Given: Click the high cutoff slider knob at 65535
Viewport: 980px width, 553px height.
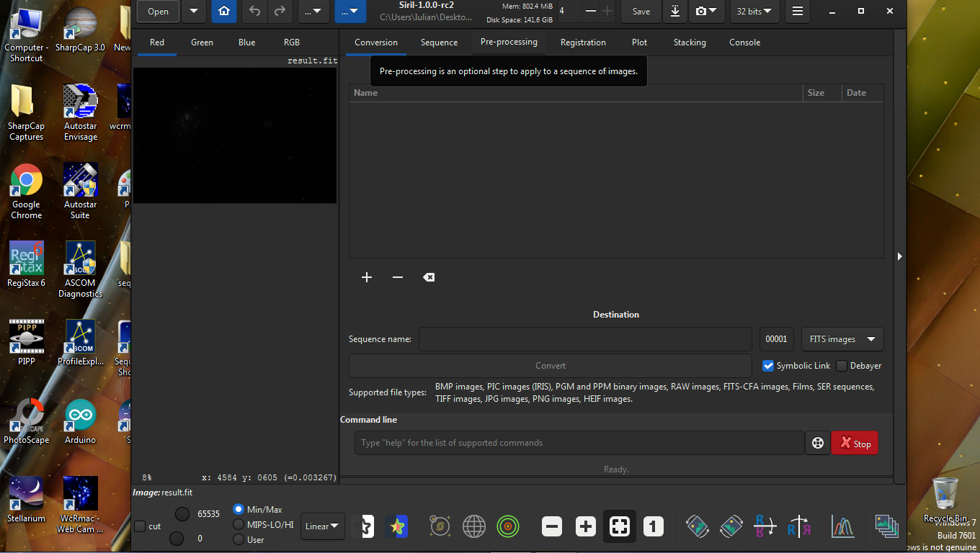Looking at the screenshot, I should coord(182,513).
